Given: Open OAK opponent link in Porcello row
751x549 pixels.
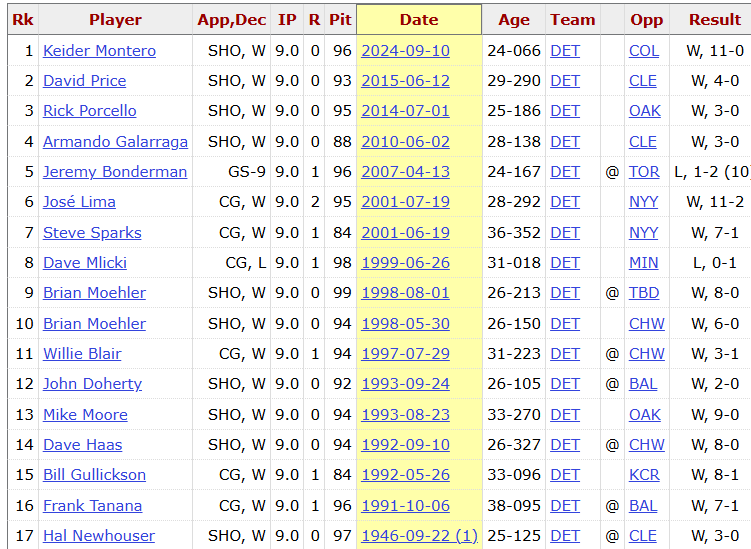Looking at the screenshot, I should pos(645,111).
